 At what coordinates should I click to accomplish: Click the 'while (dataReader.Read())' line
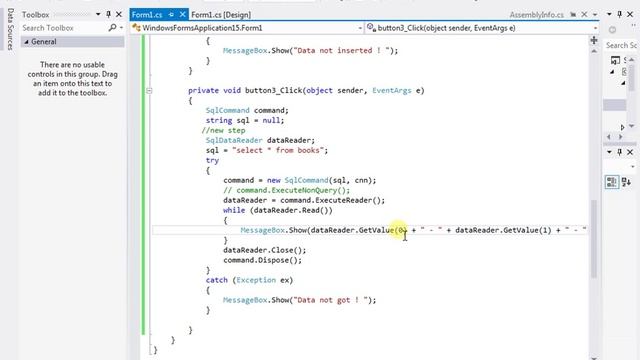pyautogui.click(x=278, y=210)
